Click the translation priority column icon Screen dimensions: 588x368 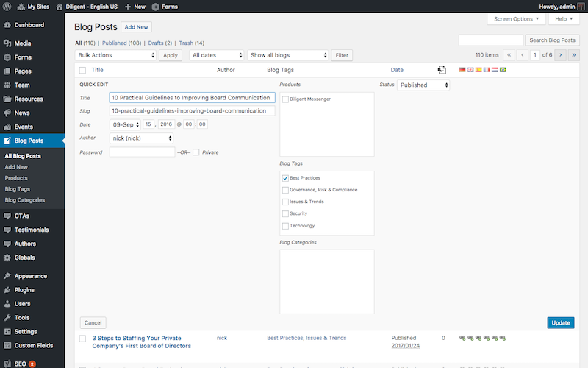tap(442, 70)
